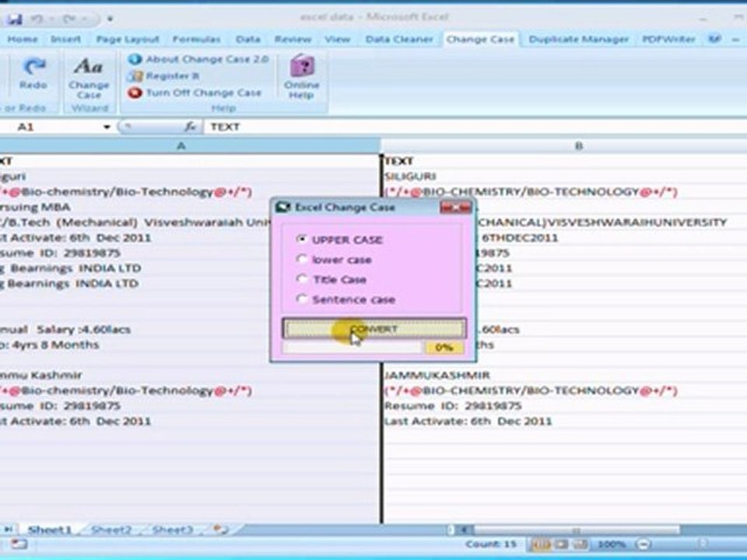Click Register It in the ribbon
Viewport: 747px width, 560px height.
tap(164, 75)
